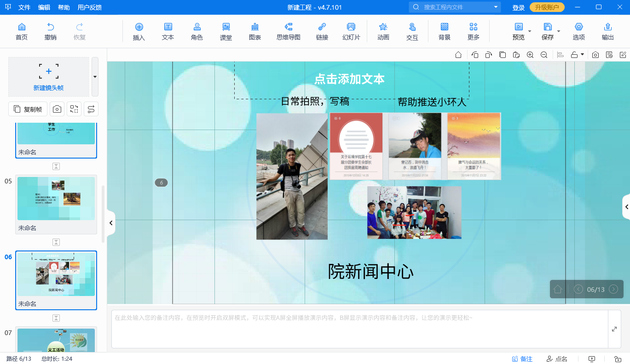Zoom in on the canvas
Viewport: 630px width, 364px height.
pyautogui.click(x=530, y=55)
